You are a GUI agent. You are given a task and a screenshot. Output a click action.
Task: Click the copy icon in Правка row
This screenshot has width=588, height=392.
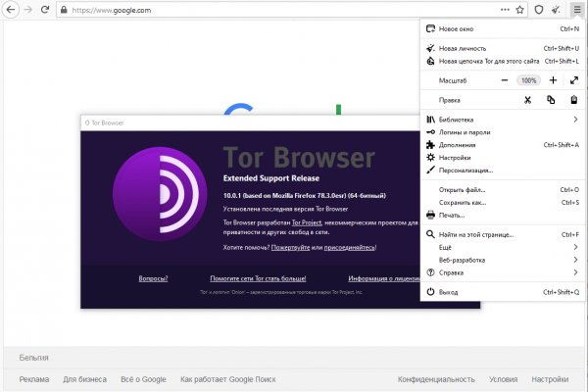click(551, 100)
